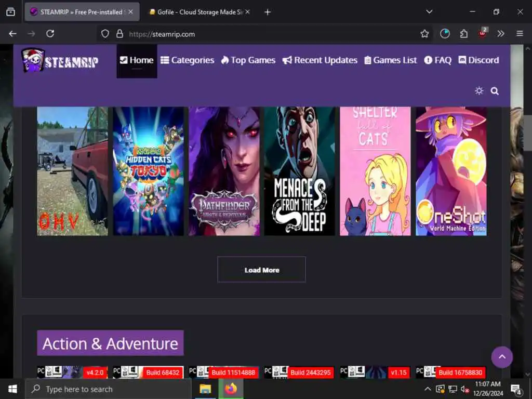This screenshot has height=399, width=532.
Task: Show more tools via double chevron
Action: click(501, 34)
